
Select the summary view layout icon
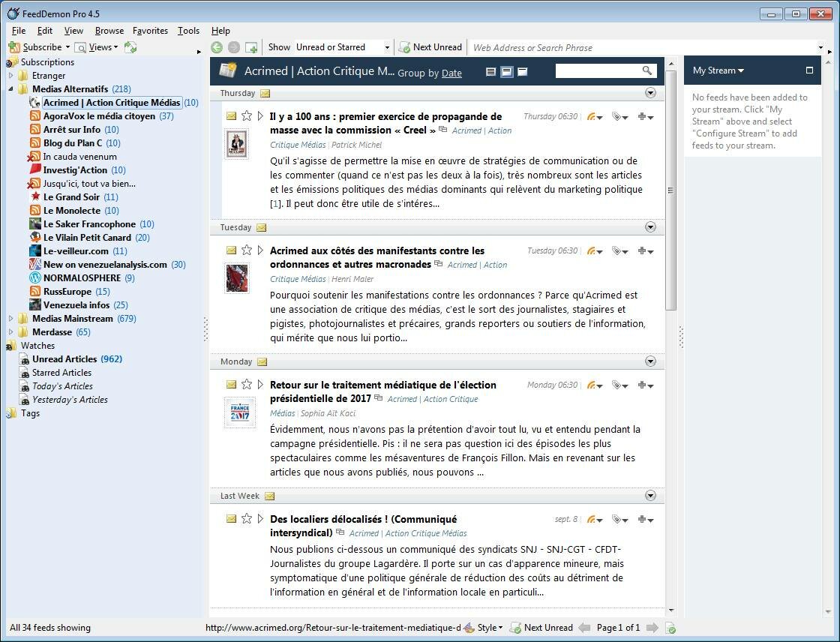tap(506, 71)
